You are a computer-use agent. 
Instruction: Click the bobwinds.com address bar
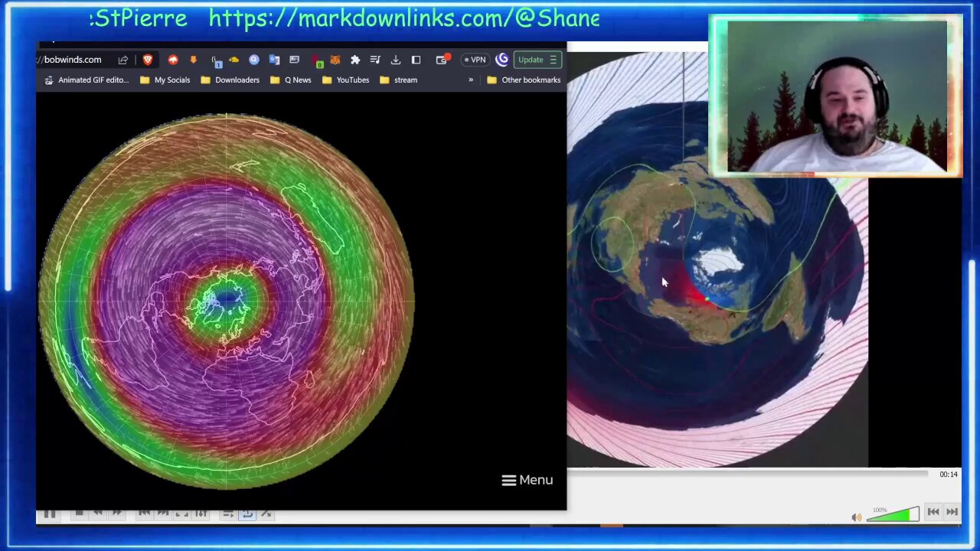pos(72,60)
